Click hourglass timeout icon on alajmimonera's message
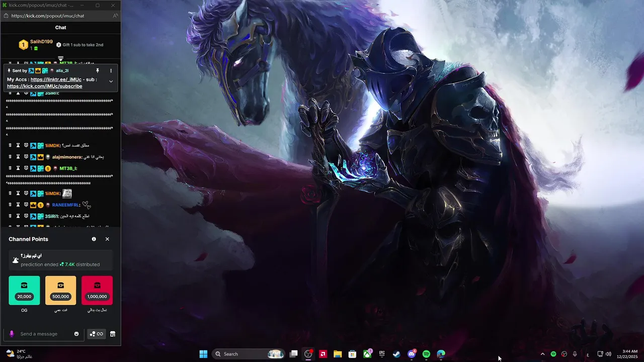The width and height of the screenshot is (644, 362). point(18,157)
